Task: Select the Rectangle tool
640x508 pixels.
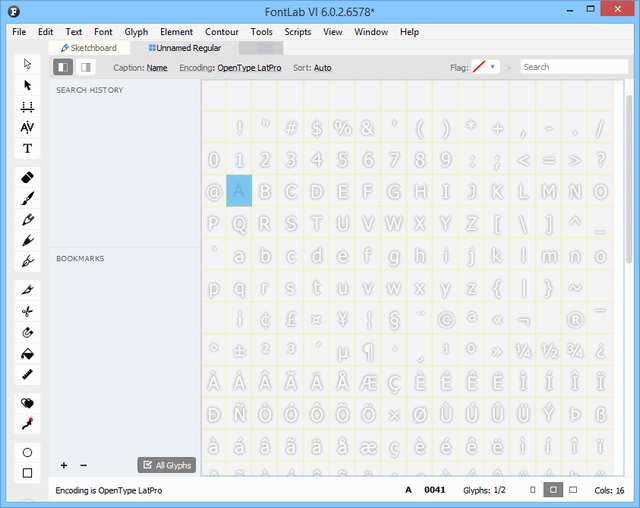Action: pos(27,473)
